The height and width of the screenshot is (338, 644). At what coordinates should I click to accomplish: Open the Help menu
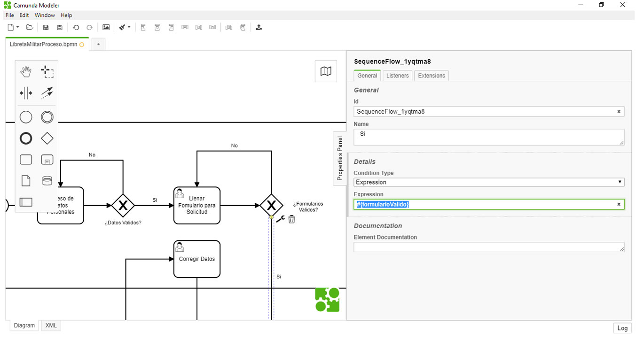pyautogui.click(x=66, y=15)
